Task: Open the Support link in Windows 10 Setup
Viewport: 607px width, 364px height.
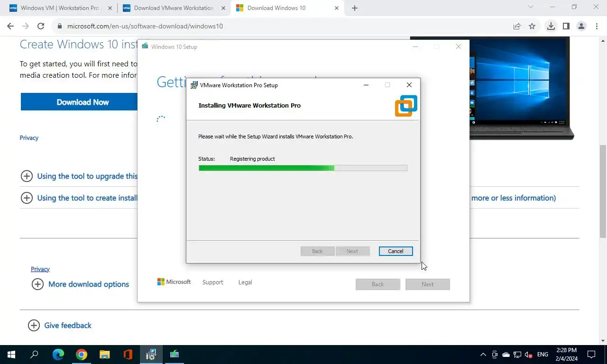Action: [212, 282]
